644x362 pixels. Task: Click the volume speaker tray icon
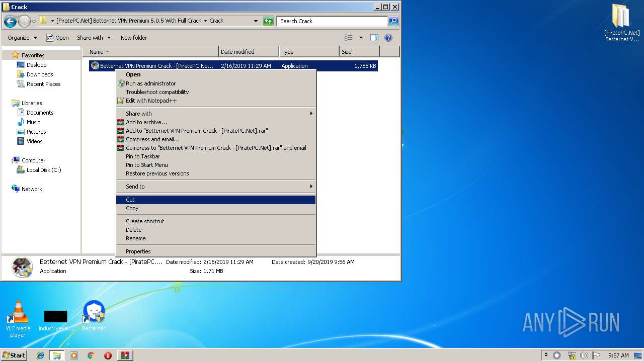584,355
